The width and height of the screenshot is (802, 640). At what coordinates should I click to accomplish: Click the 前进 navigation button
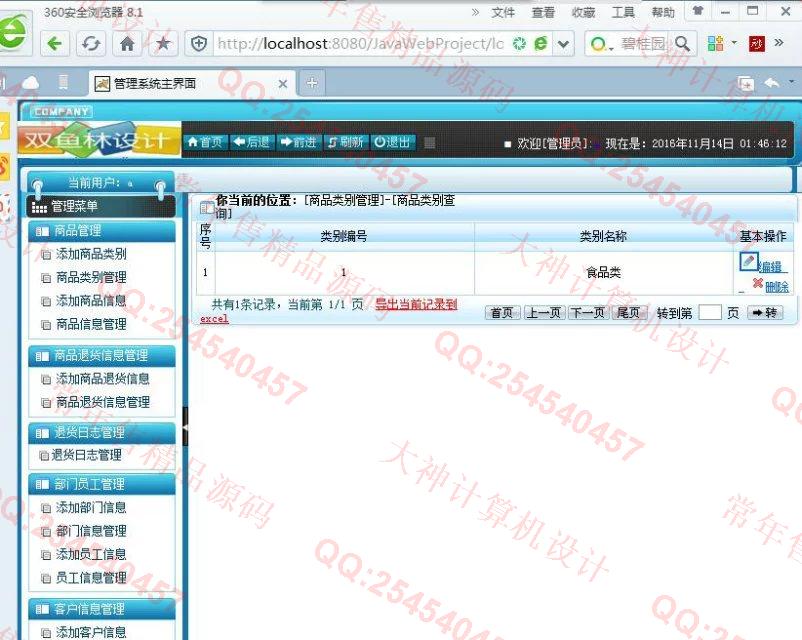[x=299, y=142]
